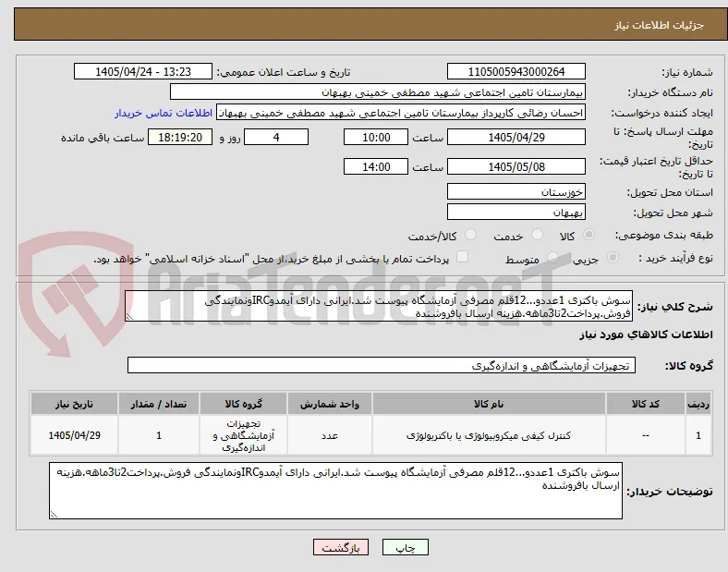Click the announcement date field 1405/04/24 - 13:23

143,71
